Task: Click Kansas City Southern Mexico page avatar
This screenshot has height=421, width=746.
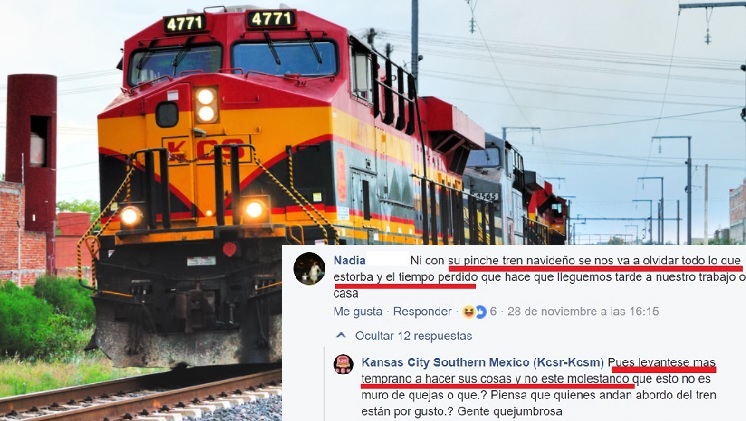Action: click(344, 364)
